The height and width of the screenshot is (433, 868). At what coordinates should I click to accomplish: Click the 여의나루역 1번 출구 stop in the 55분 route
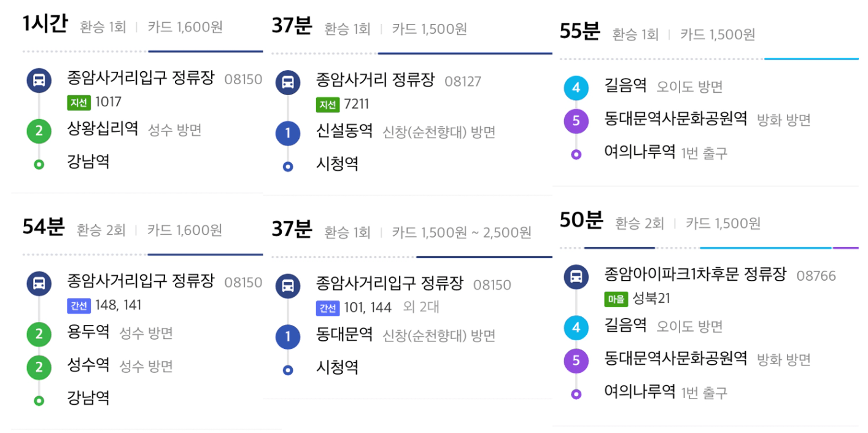[x=666, y=152]
